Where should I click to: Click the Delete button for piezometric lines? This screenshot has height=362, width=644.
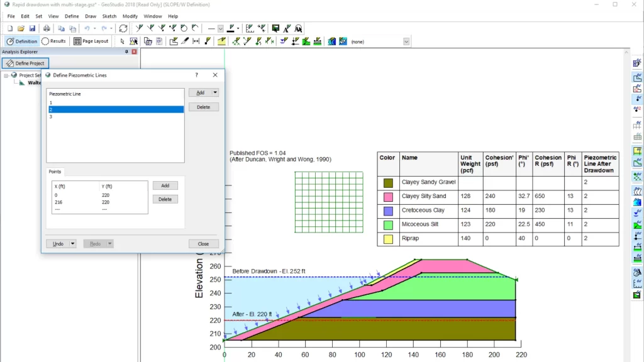click(204, 107)
